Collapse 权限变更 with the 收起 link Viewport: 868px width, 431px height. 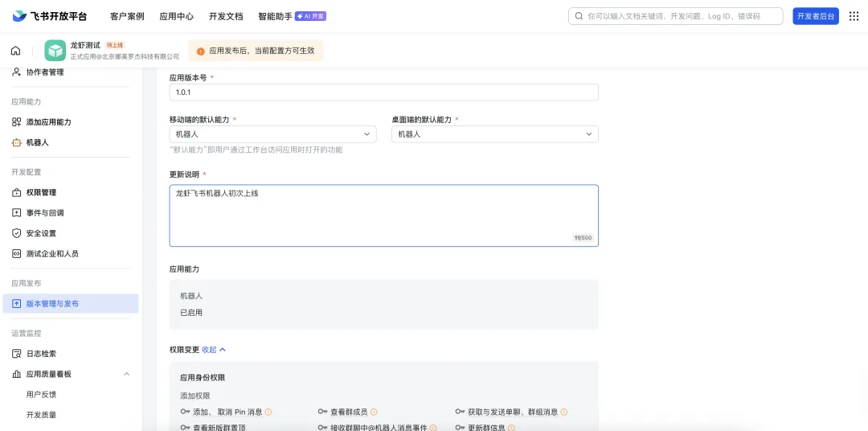point(214,350)
